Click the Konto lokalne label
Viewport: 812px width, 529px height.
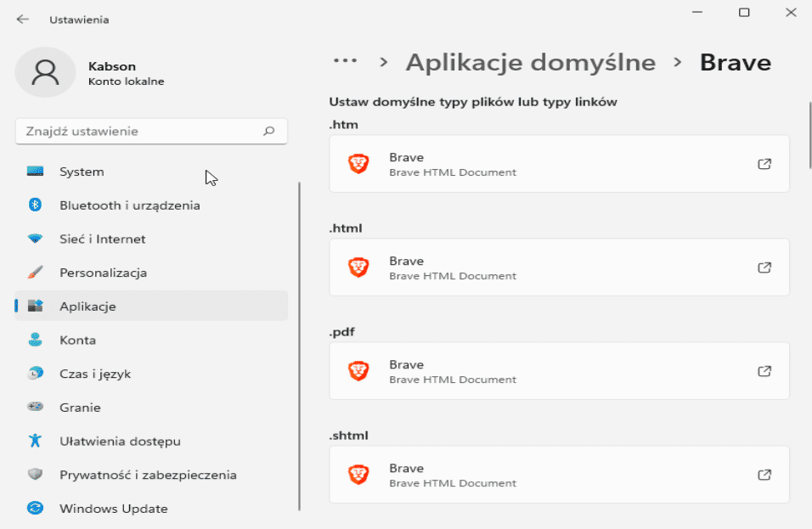(126, 82)
